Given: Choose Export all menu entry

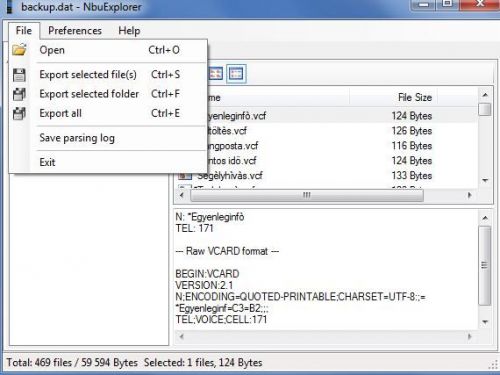Looking at the screenshot, I should [x=108, y=113].
